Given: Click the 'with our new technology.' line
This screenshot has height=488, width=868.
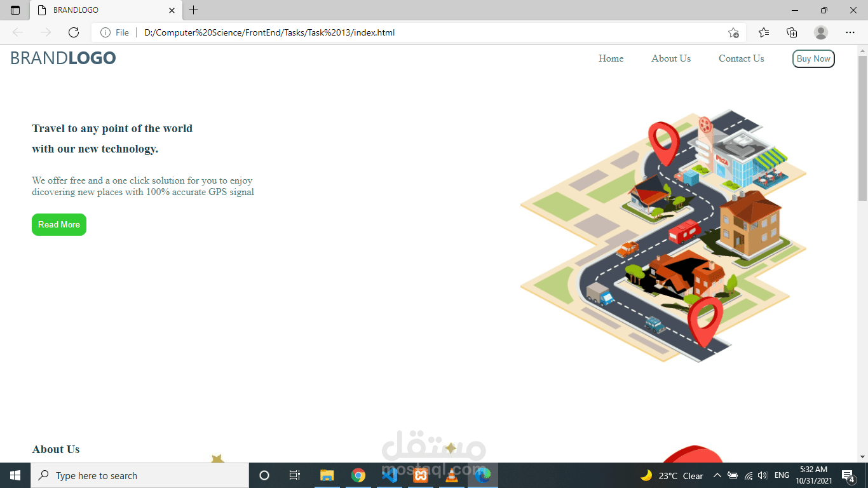Looking at the screenshot, I should point(95,149).
